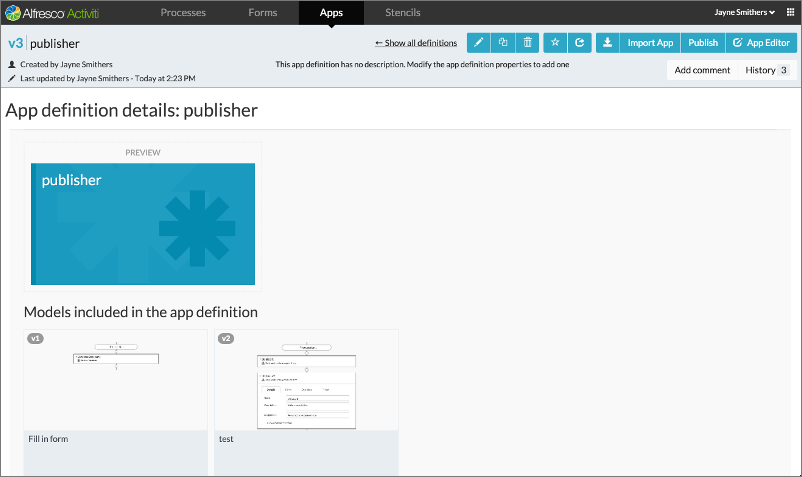Click the Alfresco Activiti logo
This screenshot has height=477, width=802.
point(52,13)
